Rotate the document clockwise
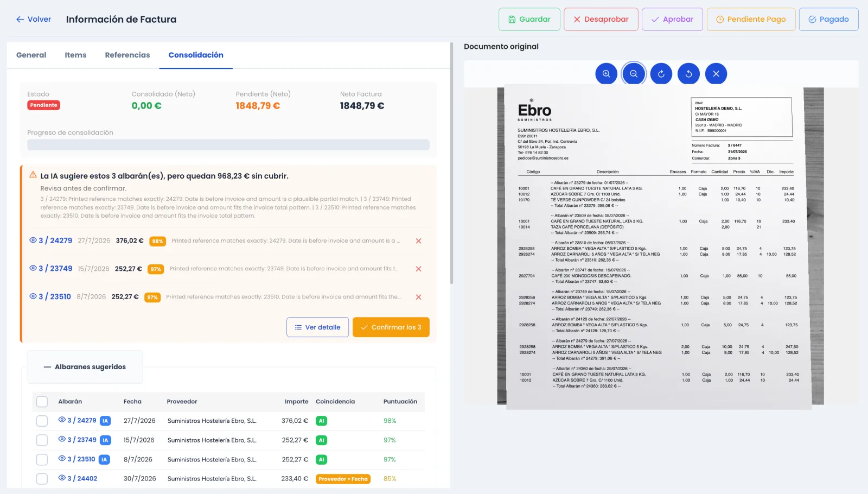 tap(661, 74)
